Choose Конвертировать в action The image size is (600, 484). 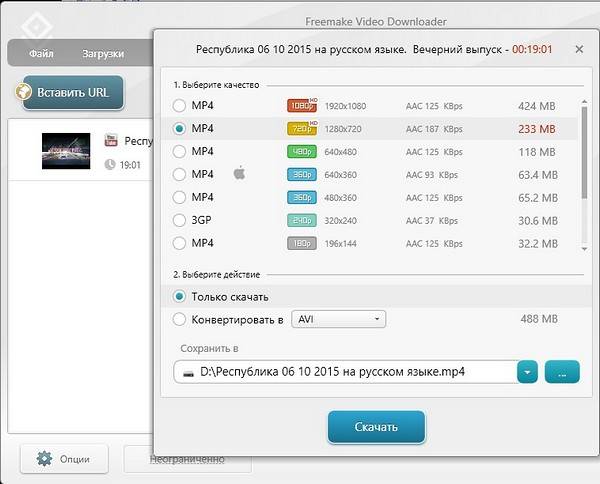click(x=179, y=319)
